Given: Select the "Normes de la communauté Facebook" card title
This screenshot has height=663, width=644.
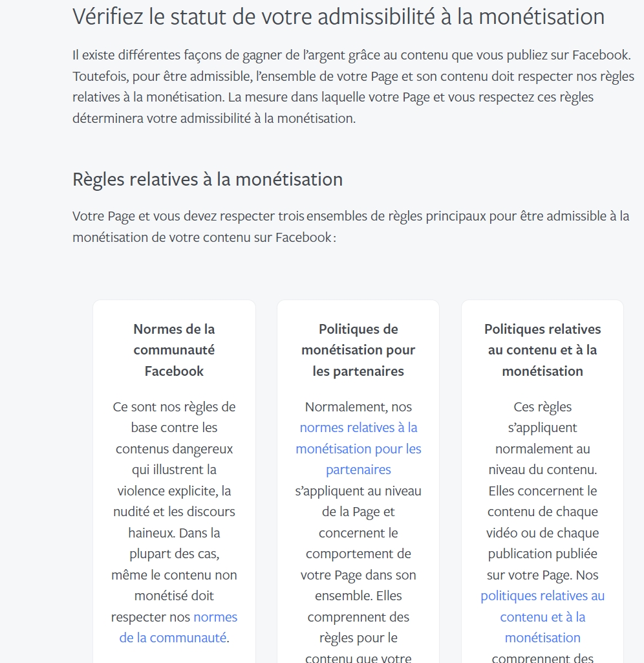Looking at the screenshot, I should pyautogui.click(x=174, y=350).
